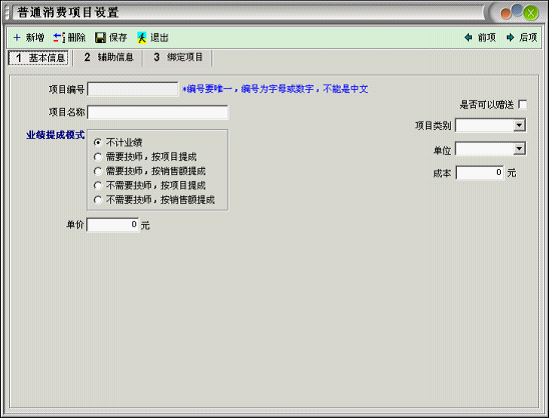Click the green X window button

click(x=531, y=13)
